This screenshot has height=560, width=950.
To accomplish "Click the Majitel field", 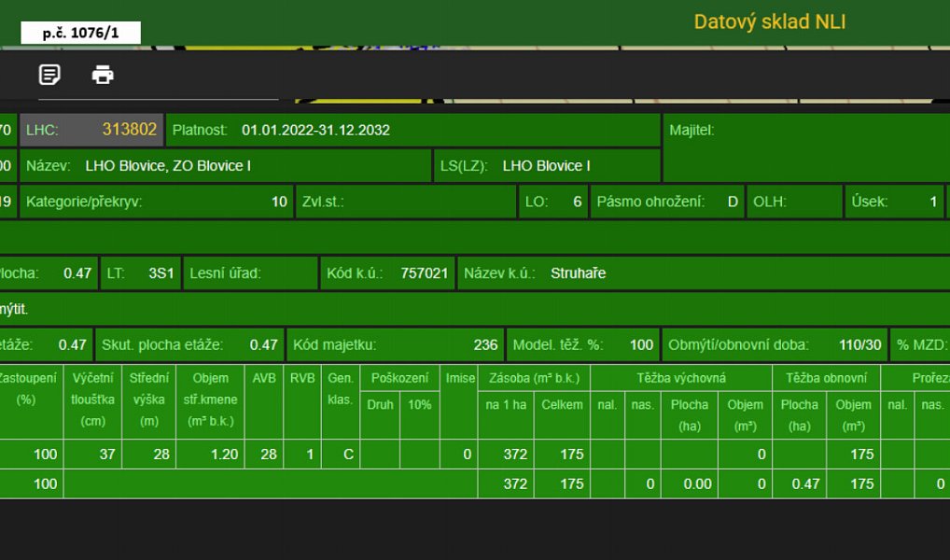I will click(806, 147).
